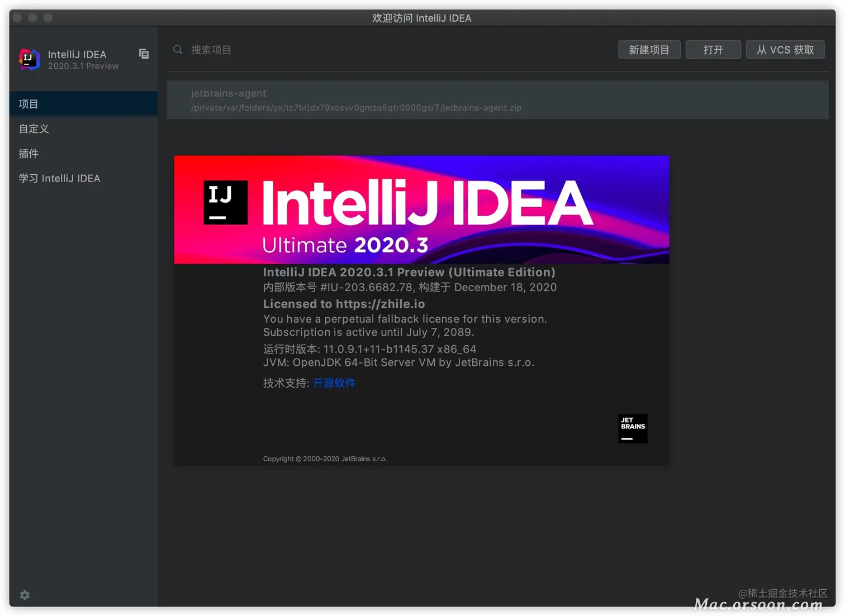Click the window close button
Viewport: 845px width, 616px height.
pyautogui.click(x=17, y=18)
